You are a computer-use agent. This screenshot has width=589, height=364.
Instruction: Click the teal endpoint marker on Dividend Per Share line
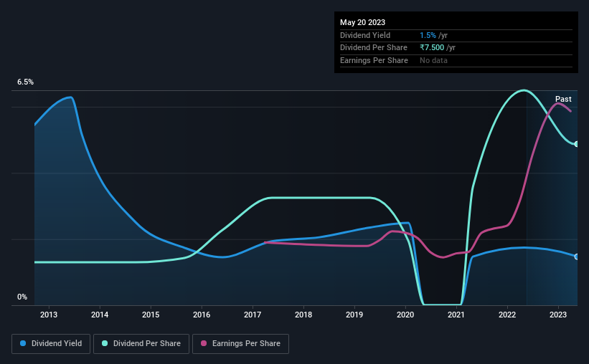pos(577,144)
